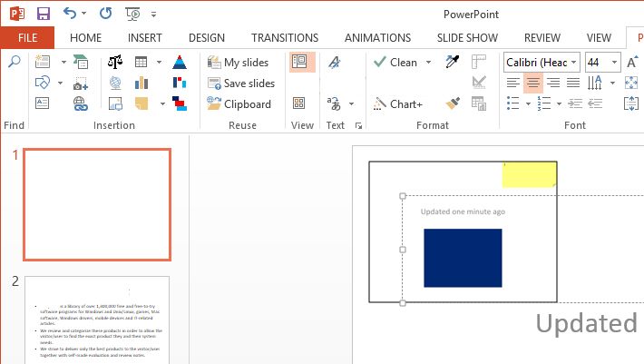This screenshot has width=644, height=364.
Task: Click 'Updated one minute ago' text on slide
Action: (x=463, y=212)
